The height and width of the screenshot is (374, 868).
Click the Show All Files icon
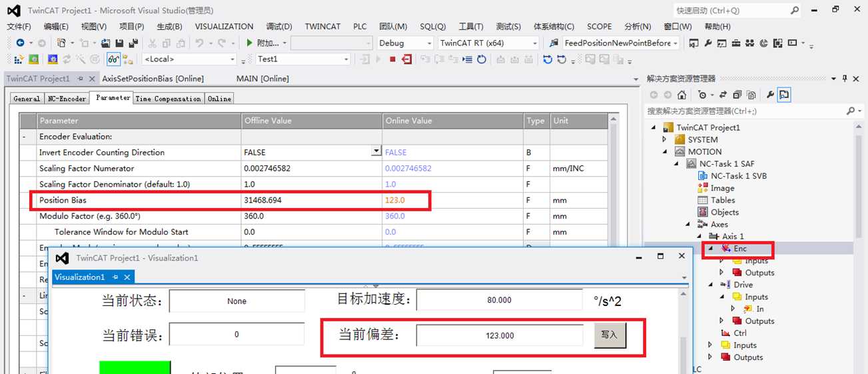click(751, 95)
